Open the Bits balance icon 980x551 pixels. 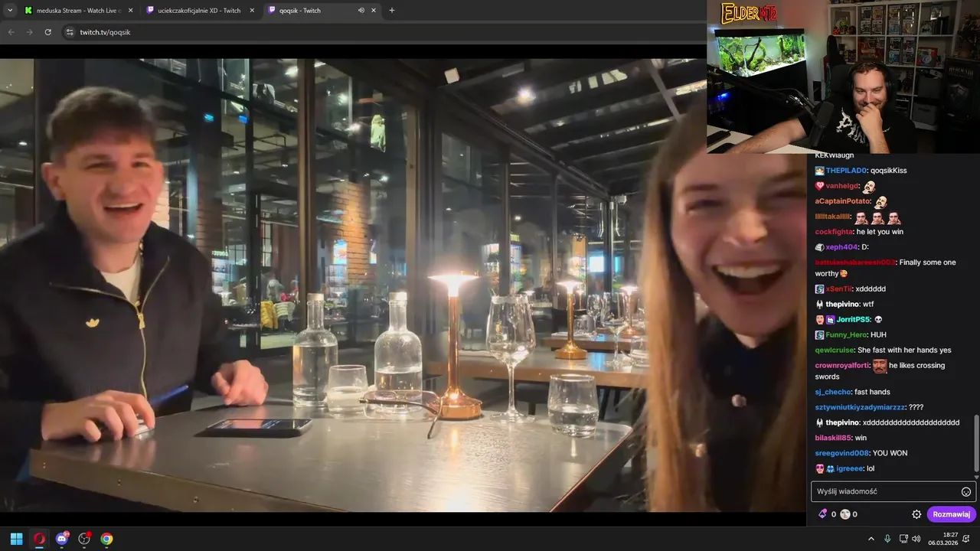823,514
